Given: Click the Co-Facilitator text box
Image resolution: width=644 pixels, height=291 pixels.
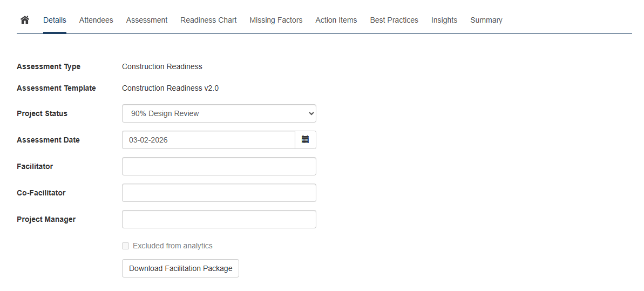Looking at the screenshot, I should 219,193.
